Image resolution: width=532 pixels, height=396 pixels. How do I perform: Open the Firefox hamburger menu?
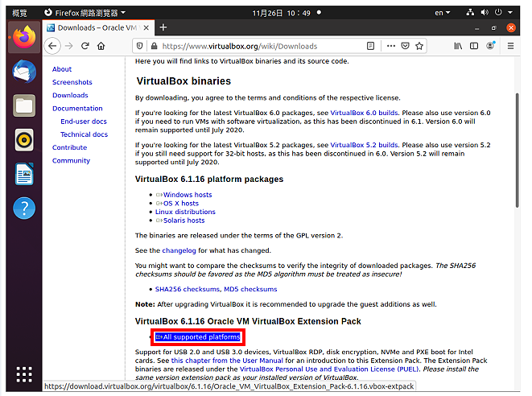pyautogui.click(x=510, y=46)
